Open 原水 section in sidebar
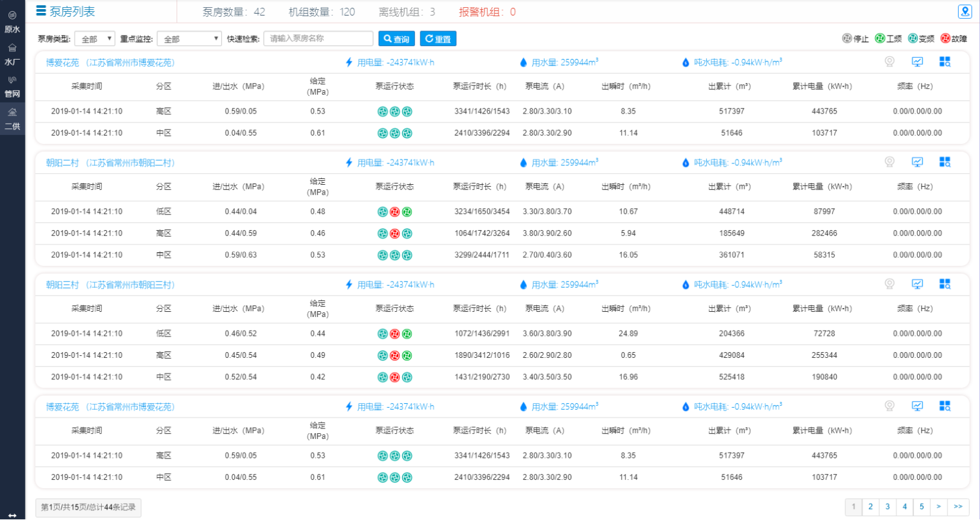This screenshot has height=520, width=980. click(12, 21)
